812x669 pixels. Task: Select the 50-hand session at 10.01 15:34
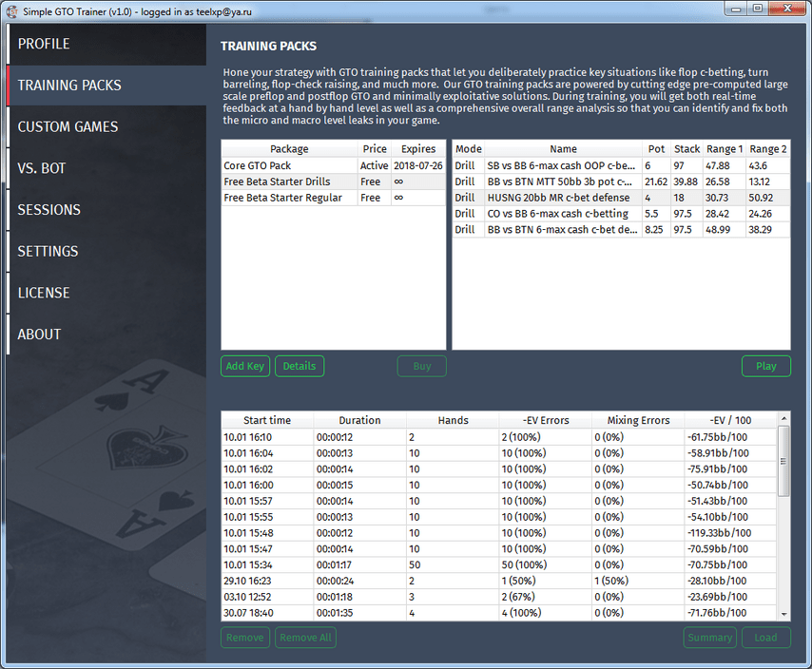pyautogui.click(x=499, y=565)
